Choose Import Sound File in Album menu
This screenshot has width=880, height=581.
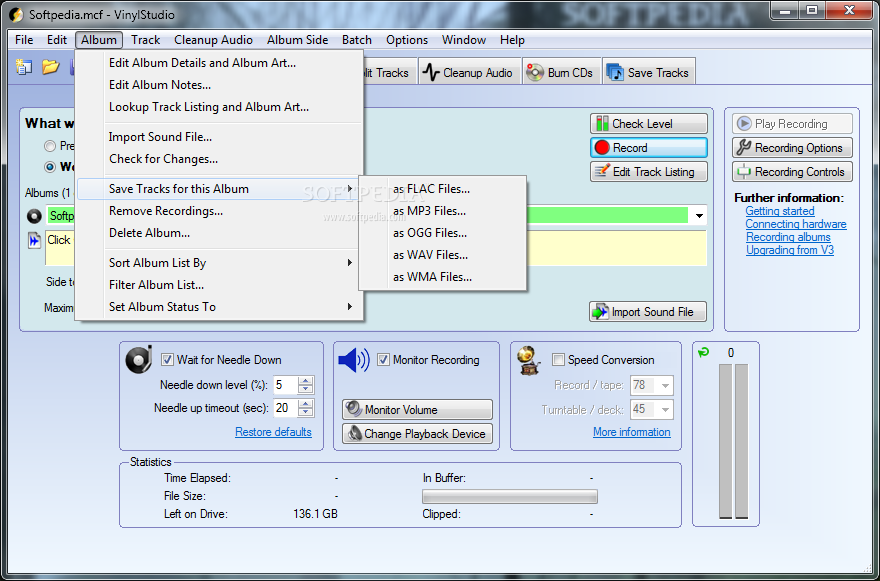[219, 137]
